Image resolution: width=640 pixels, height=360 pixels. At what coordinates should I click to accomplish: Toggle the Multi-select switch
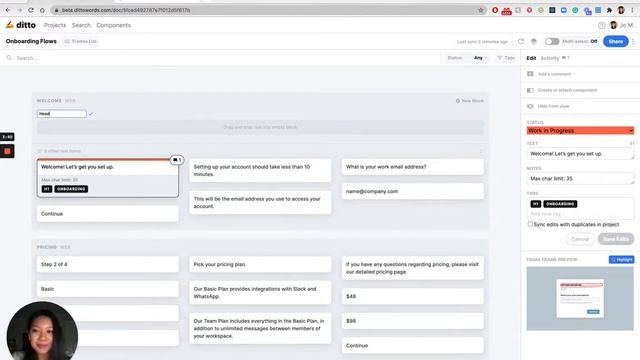(552, 41)
